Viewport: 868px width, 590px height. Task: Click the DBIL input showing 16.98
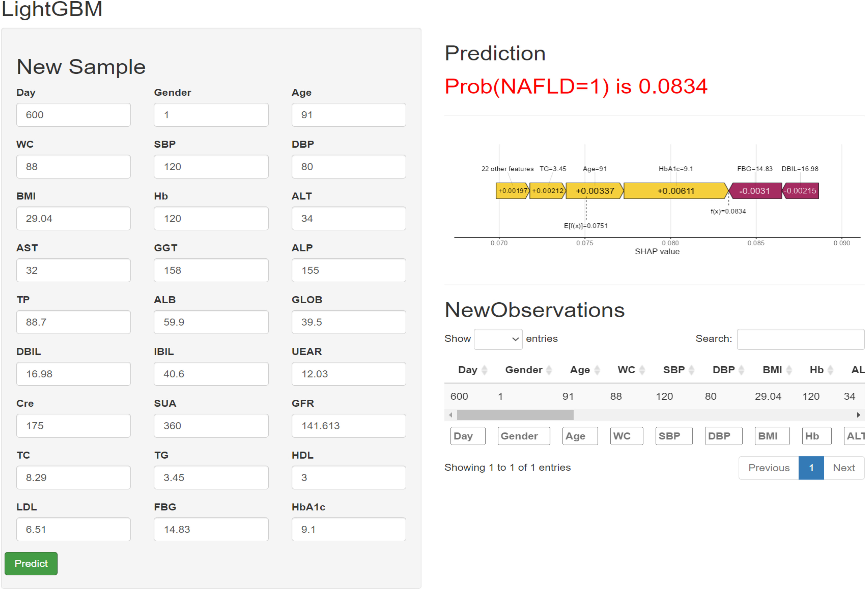[74, 374]
